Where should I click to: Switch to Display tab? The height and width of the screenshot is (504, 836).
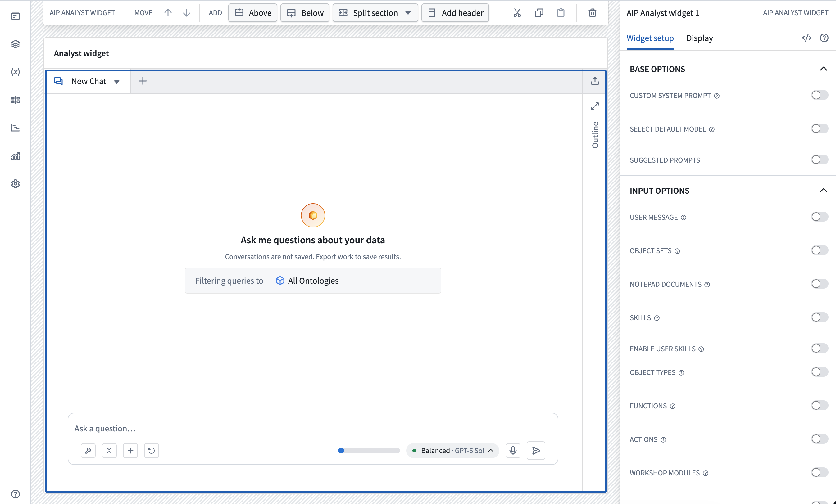(x=699, y=38)
